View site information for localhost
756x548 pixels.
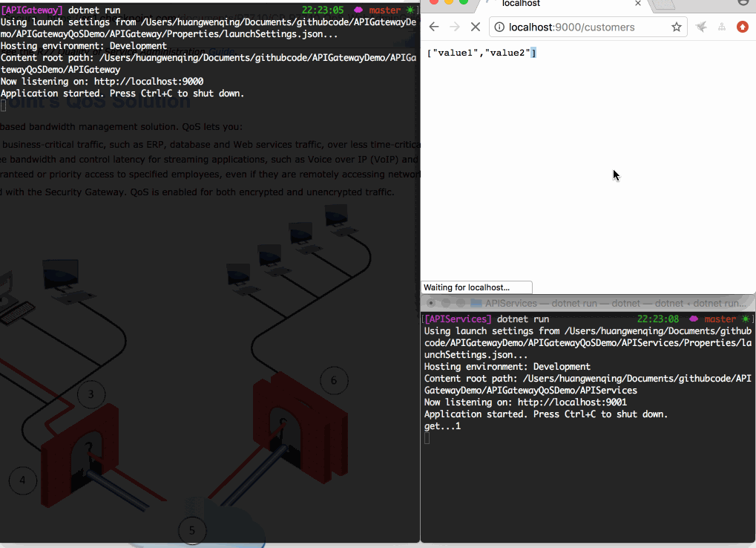(x=499, y=27)
